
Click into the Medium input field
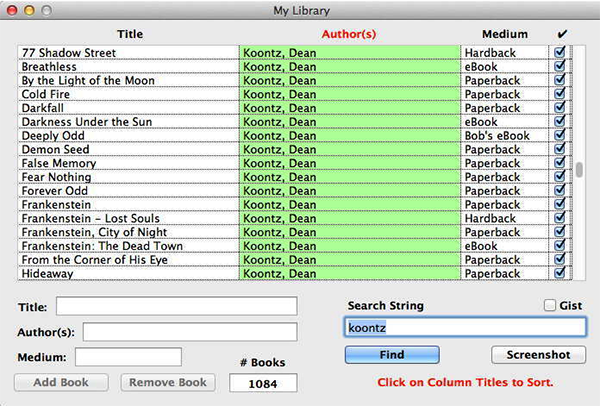tap(128, 357)
